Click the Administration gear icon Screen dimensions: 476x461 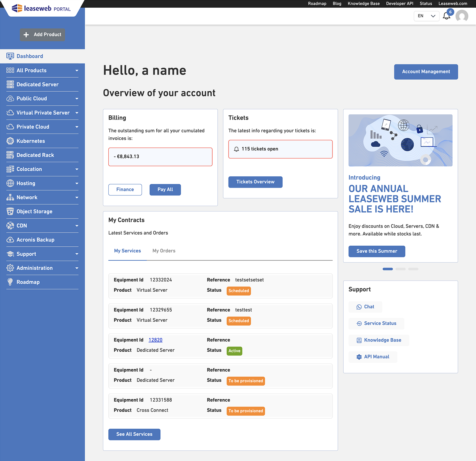(10, 268)
